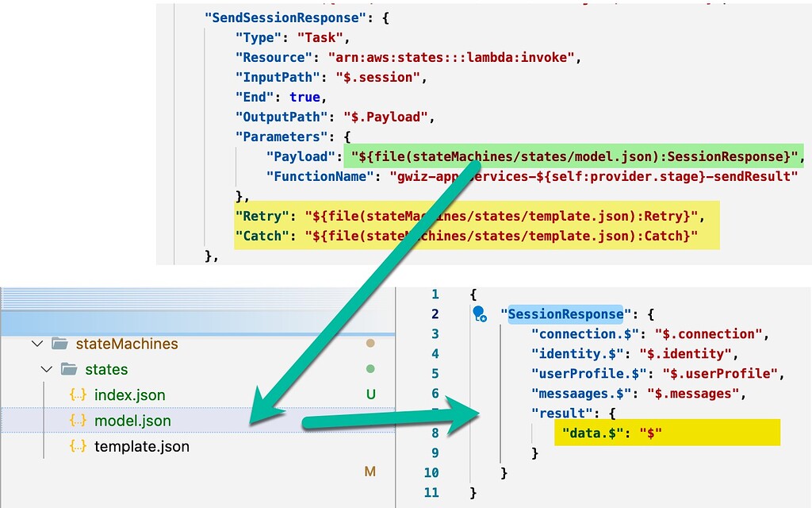The image size is (812, 508).
Task: Click the JSON file icon next to index.json
Action: 76,394
